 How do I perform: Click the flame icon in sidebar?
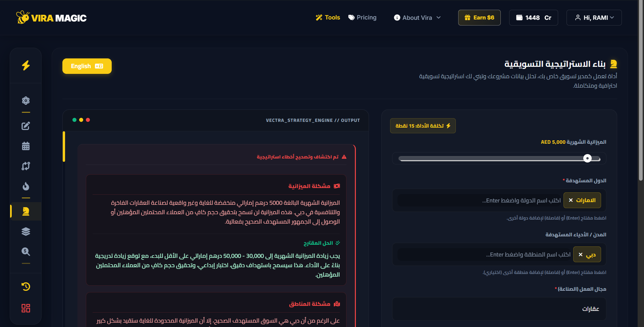click(x=26, y=186)
